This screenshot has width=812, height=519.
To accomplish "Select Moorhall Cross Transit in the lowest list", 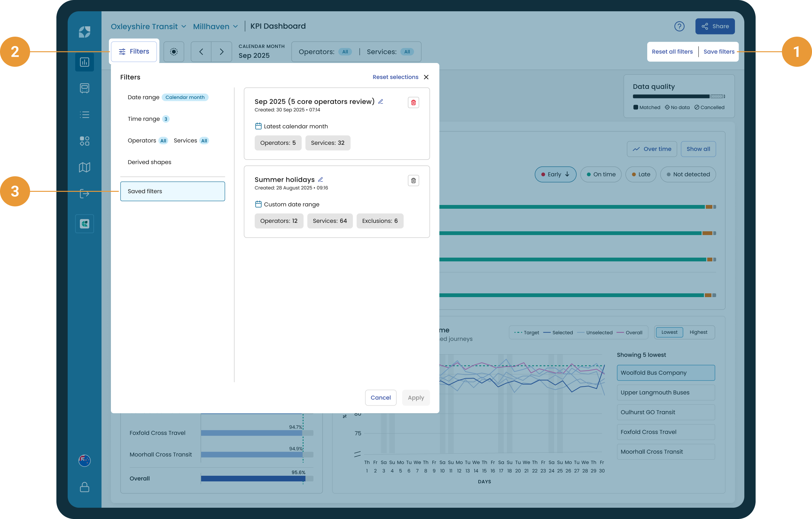I will pyautogui.click(x=666, y=452).
